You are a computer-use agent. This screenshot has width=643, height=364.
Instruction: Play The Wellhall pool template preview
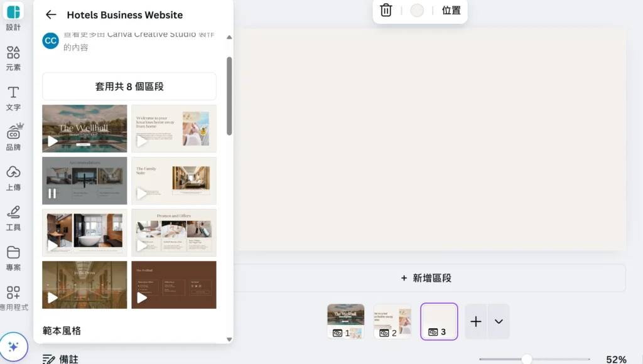(x=53, y=141)
